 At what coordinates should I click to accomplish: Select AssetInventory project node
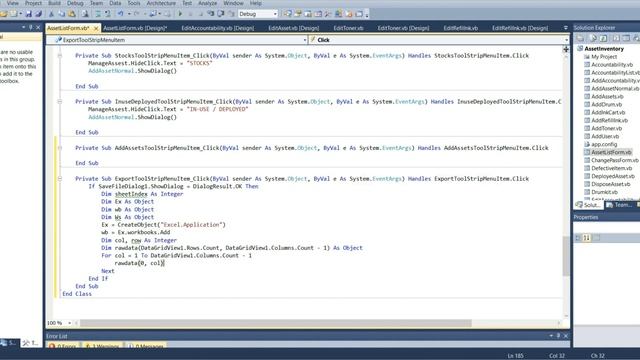pyautogui.click(x=604, y=49)
